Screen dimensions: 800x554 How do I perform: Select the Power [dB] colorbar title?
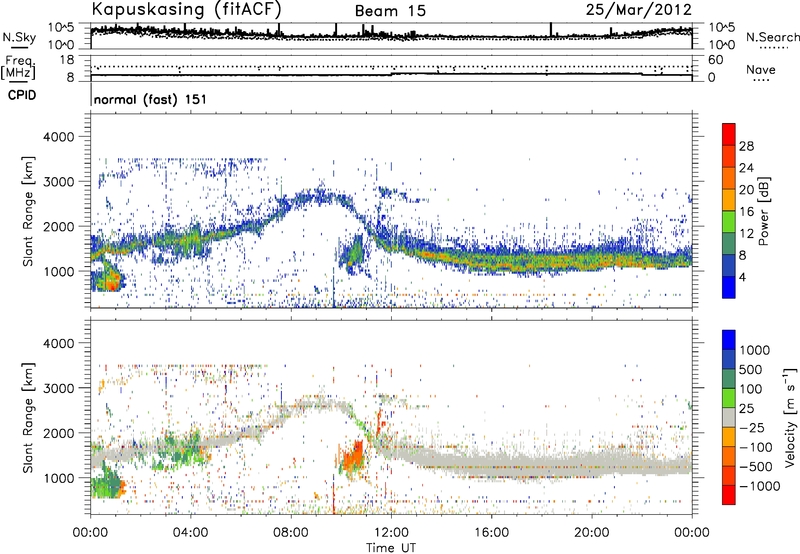pos(763,211)
